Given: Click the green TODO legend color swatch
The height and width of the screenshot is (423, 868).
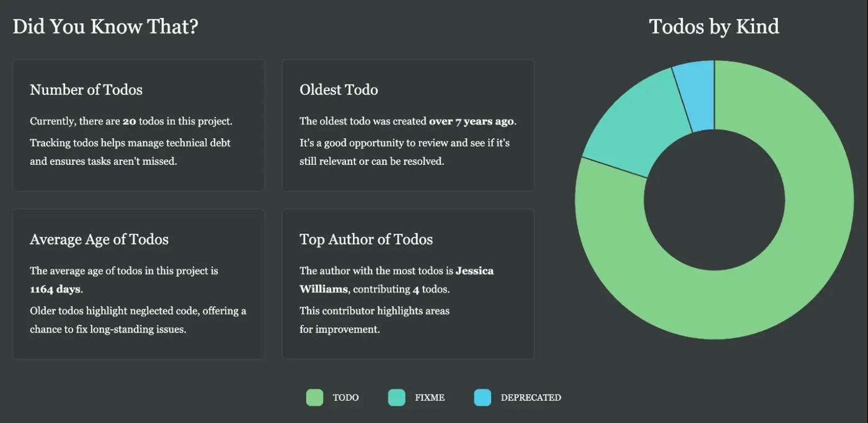Looking at the screenshot, I should coord(314,398).
